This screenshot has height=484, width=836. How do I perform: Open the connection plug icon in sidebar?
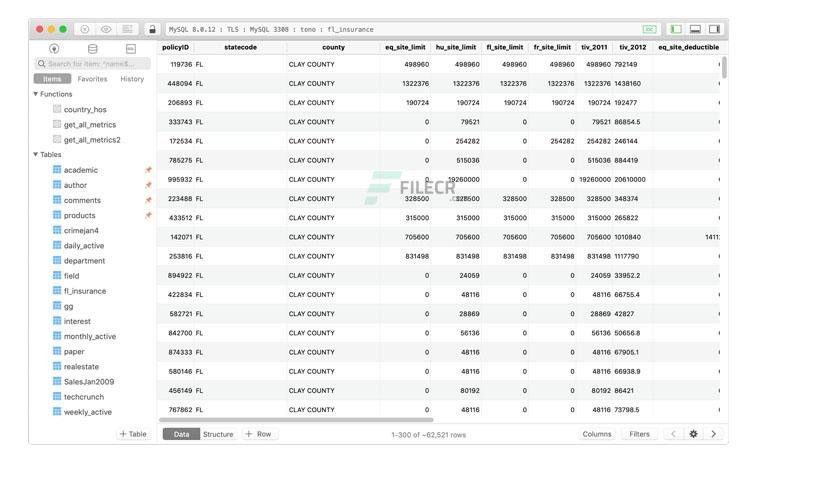(54, 49)
